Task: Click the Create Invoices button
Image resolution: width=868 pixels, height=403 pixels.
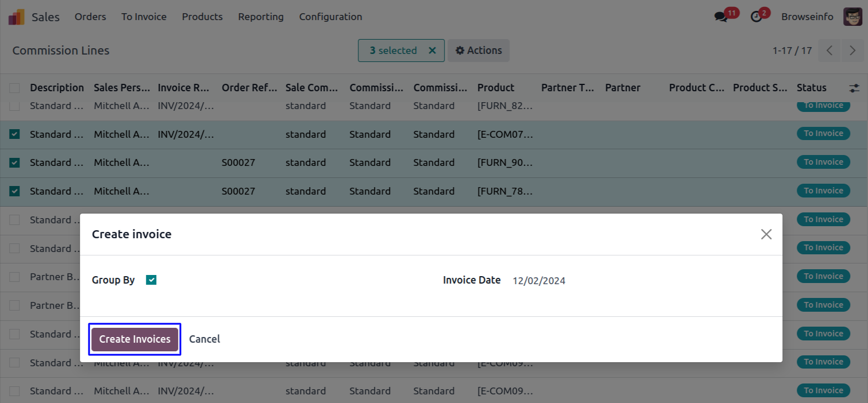Action: [135, 339]
